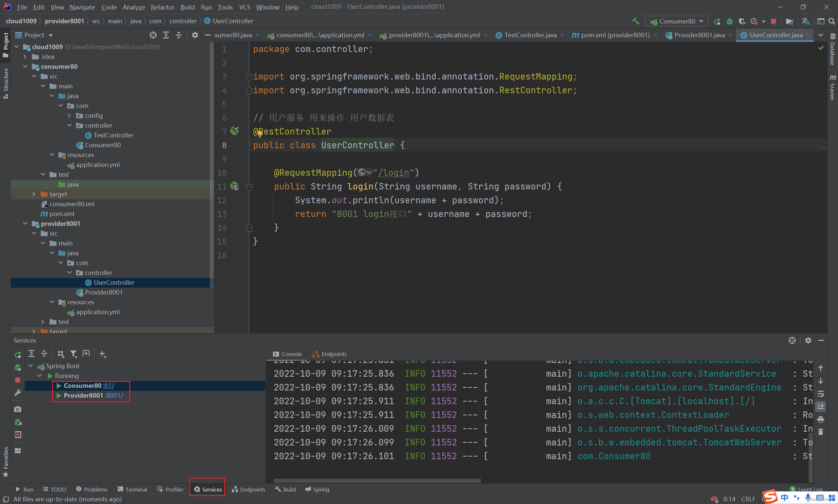Viewport: 838px width, 504px height.
Task: Collapse the consumer80 module folder
Action: coord(26,66)
